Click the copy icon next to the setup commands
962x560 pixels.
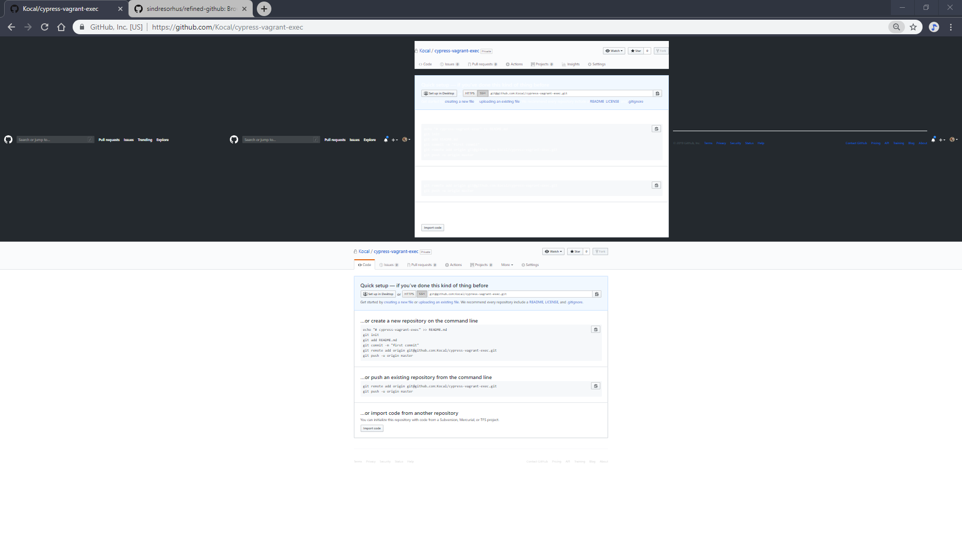pyautogui.click(x=595, y=329)
